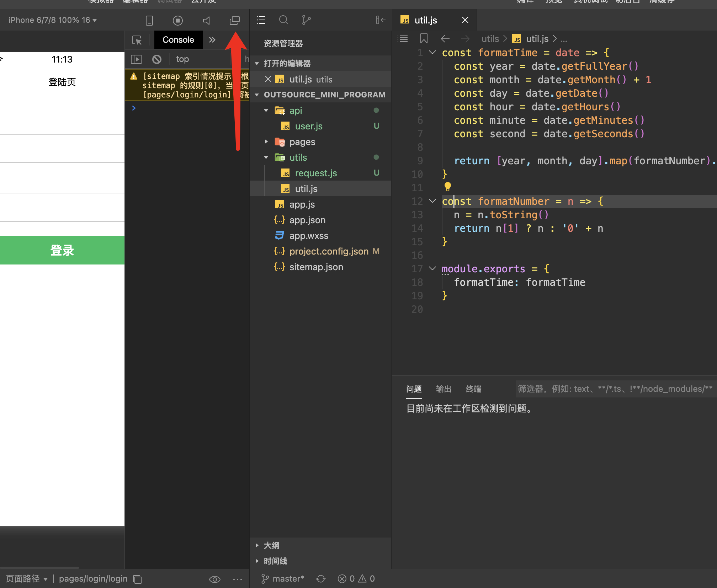Click the problems filter input field

coord(615,389)
